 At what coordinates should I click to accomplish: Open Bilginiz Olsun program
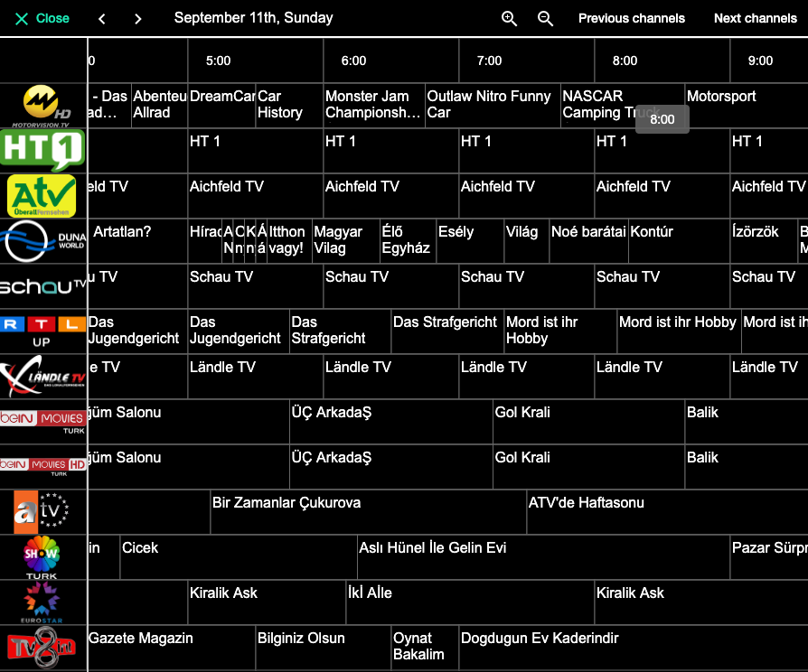pyautogui.click(x=324, y=649)
